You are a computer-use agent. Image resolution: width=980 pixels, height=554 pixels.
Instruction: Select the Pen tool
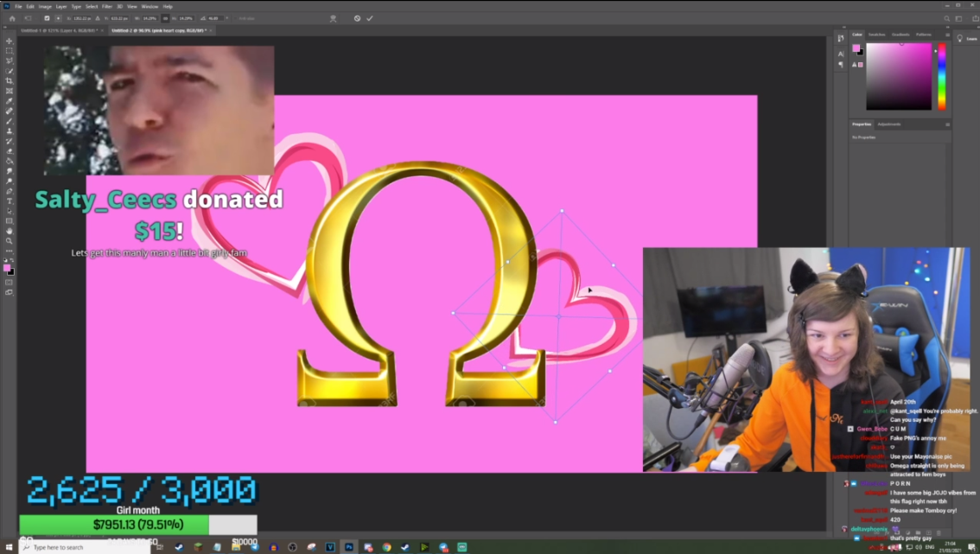[x=10, y=191]
